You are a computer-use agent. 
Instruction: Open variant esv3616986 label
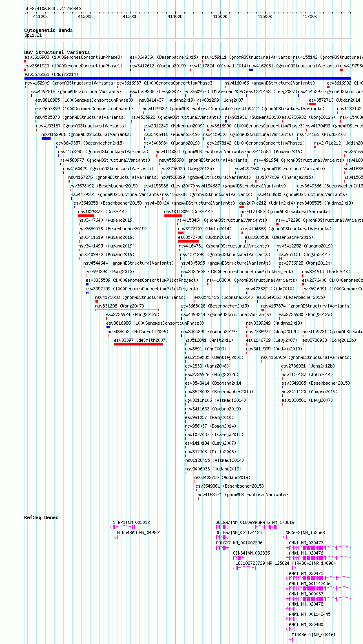pyautogui.click(x=155, y=323)
